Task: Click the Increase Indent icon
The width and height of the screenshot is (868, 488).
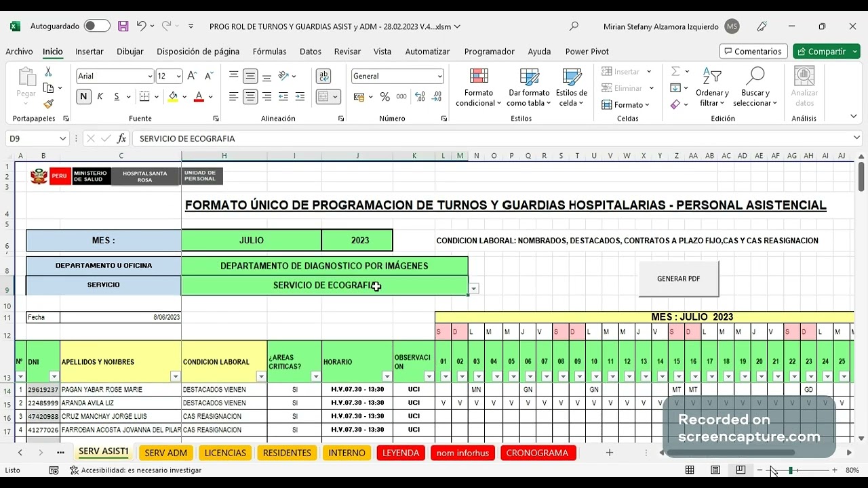Action: (300, 97)
